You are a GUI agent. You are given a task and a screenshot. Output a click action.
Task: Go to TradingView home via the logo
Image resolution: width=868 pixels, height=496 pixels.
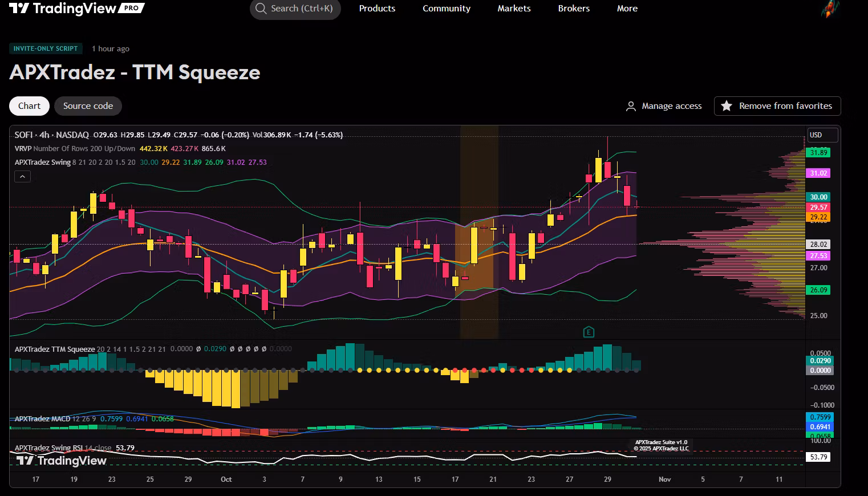[x=76, y=9]
